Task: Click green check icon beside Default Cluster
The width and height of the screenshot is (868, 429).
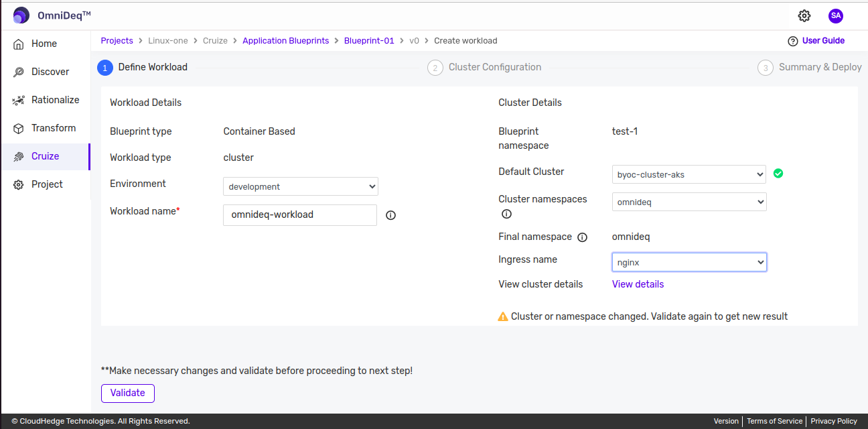Action: [x=778, y=174]
